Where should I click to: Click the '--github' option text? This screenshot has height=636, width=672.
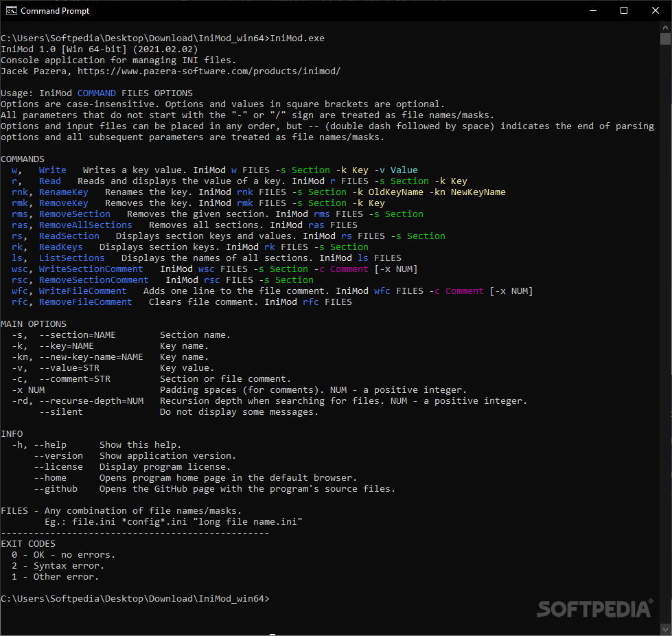[56, 489]
